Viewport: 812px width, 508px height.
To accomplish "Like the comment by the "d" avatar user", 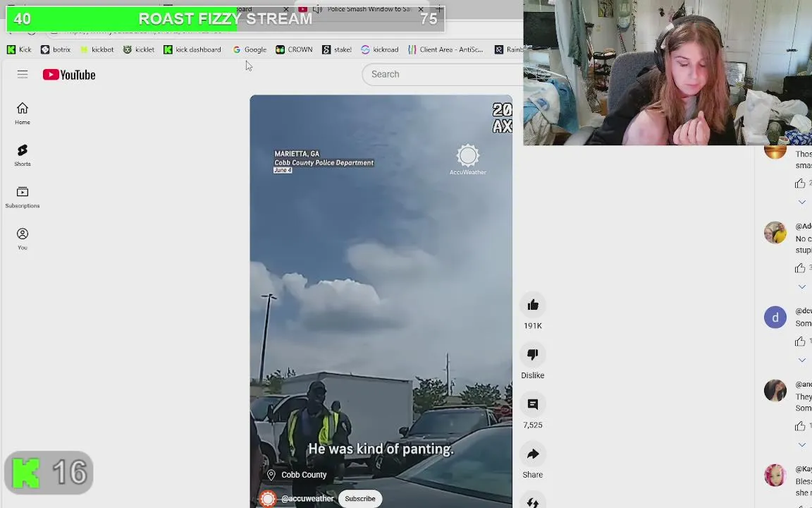I will point(800,341).
